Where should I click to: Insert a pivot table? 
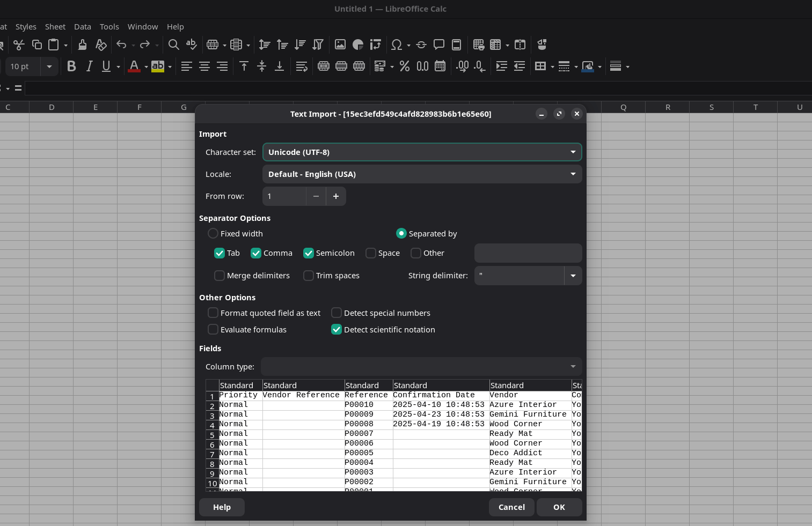point(375,45)
